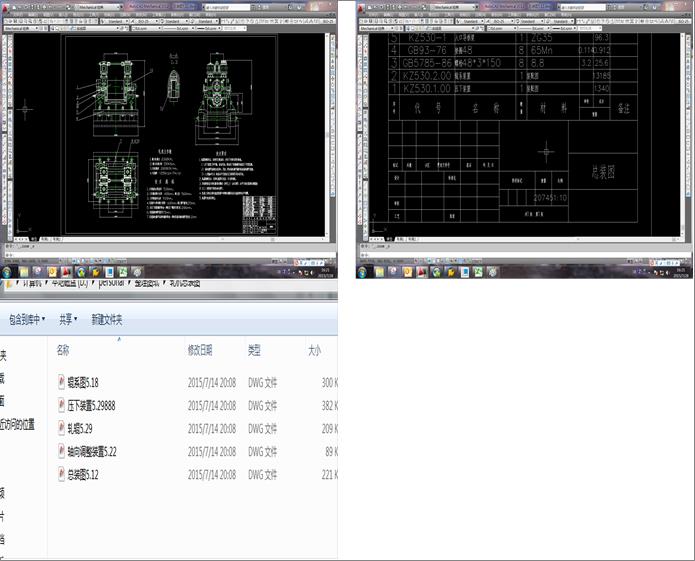Open 包含到库中 dropdown in Explorer toolbar

point(27,319)
